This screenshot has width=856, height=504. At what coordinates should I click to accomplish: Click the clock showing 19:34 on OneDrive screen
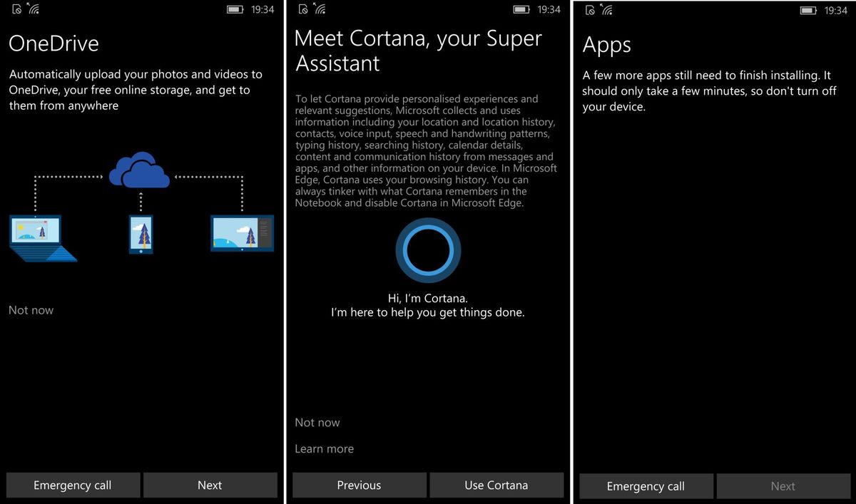(262, 9)
